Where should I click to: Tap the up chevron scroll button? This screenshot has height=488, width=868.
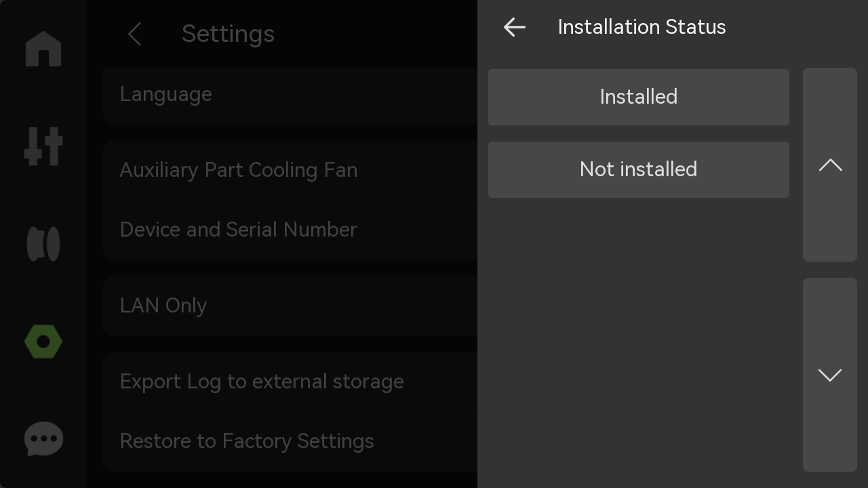click(830, 165)
